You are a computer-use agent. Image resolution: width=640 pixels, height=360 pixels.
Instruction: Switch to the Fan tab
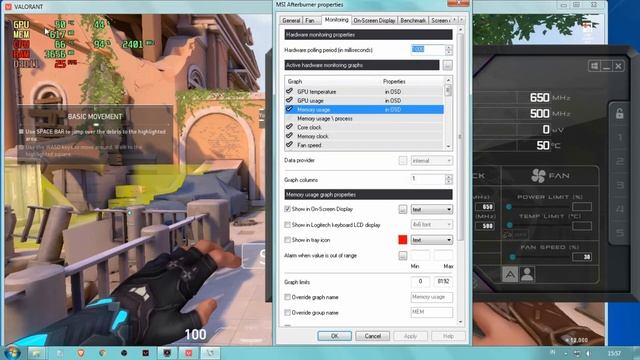click(x=310, y=20)
